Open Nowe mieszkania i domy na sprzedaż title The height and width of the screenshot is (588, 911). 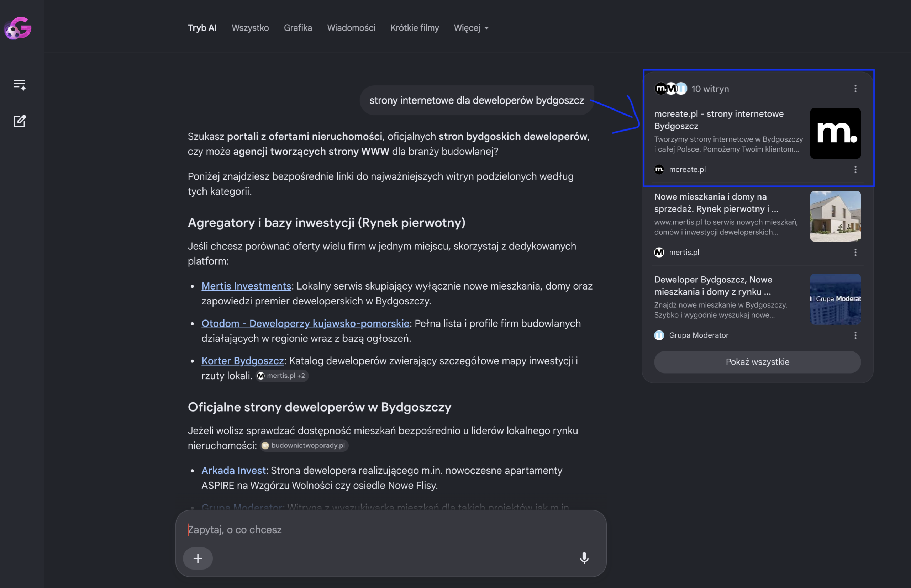click(x=716, y=203)
